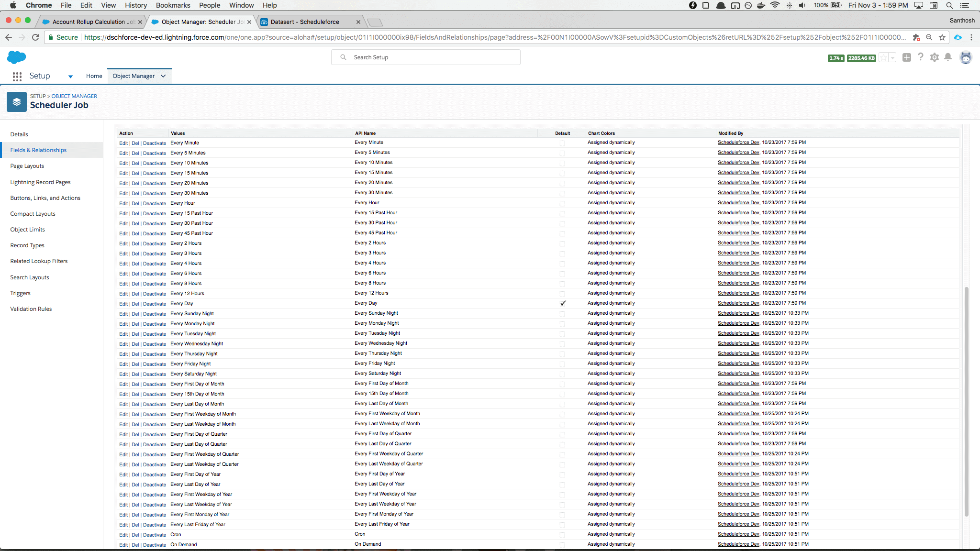Click the Scheduler Job object icon
Screen dimensions: 980x551
(x=17, y=101)
